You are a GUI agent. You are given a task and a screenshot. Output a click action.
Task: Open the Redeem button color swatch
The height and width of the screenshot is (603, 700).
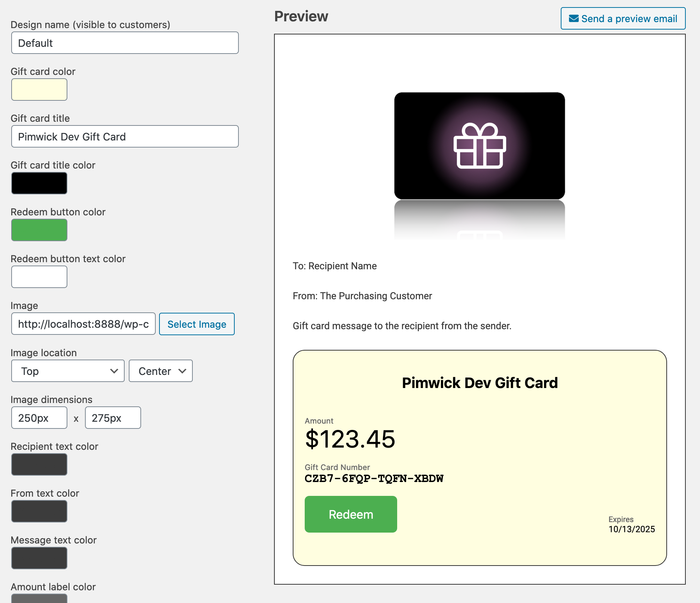click(39, 230)
